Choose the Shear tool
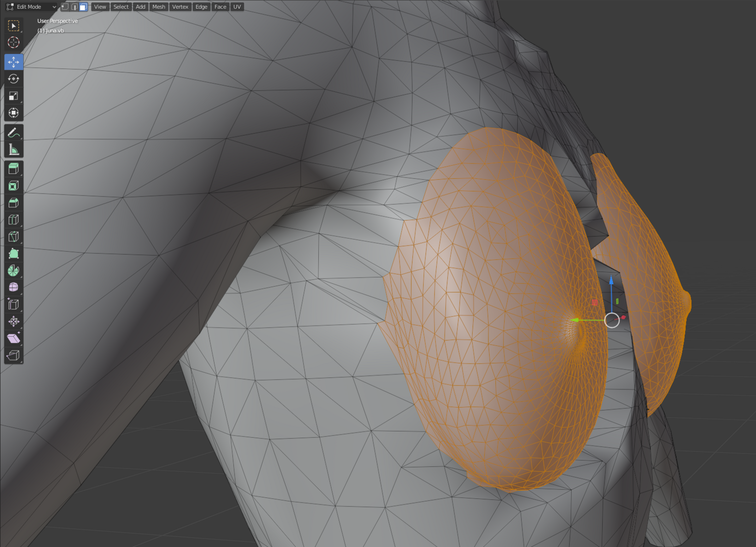Viewport: 756px width, 547px height. [14, 338]
